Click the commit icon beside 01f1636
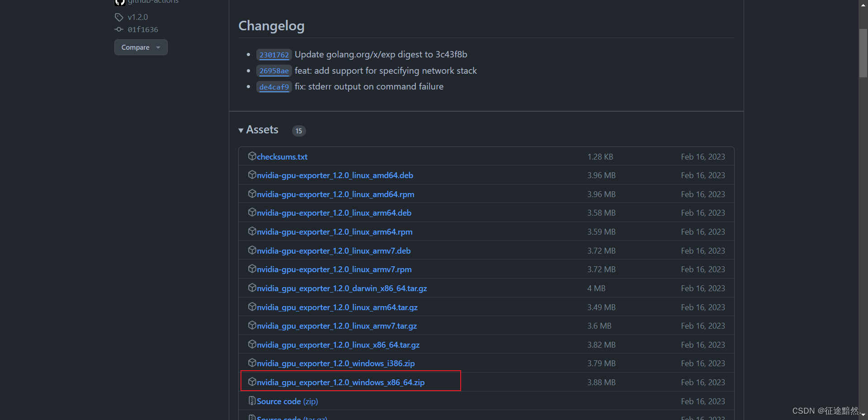868x420 pixels. [119, 29]
